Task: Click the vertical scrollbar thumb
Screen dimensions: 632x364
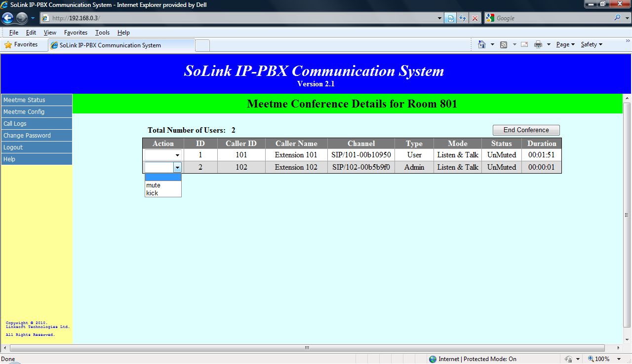Action: tap(627, 215)
